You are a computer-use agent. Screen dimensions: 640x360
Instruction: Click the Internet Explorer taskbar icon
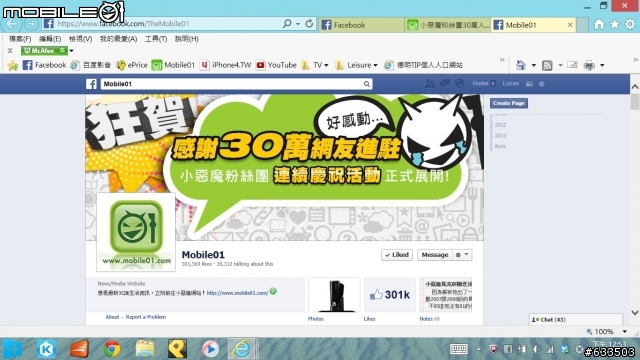click(x=242, y=349)
